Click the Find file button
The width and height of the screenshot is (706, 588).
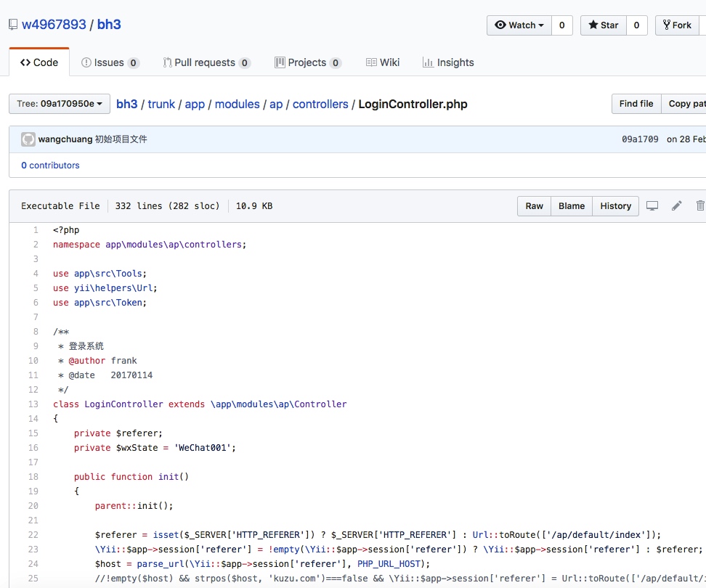636,104
